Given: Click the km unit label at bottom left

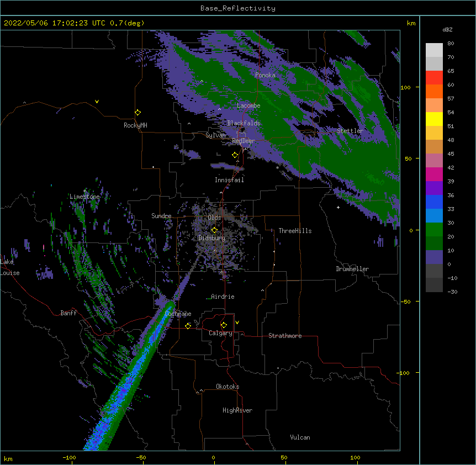Looking at the screenshot, I should [x=8, y=459].
